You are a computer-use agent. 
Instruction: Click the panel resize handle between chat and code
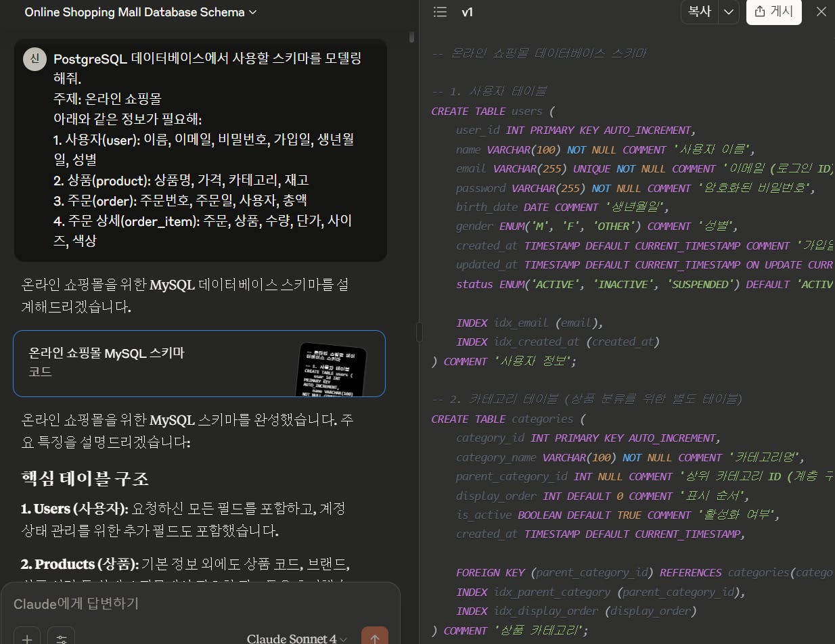pyautogui.click(x=419, y=331)
